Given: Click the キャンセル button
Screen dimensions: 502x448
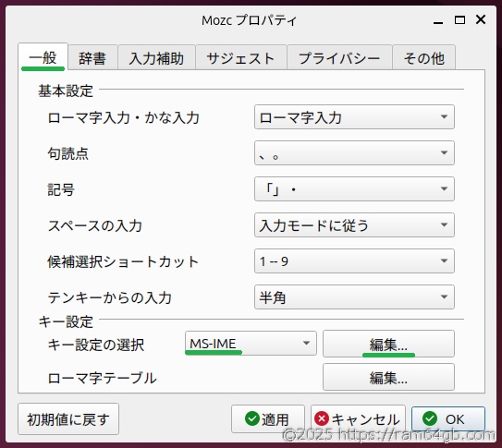Looking at the screenshot, I should point(358,418).
